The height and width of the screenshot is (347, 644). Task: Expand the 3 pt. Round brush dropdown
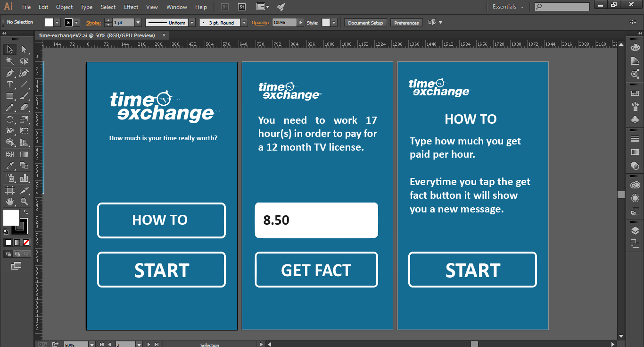pyautogui.click(x=244, y=23)
